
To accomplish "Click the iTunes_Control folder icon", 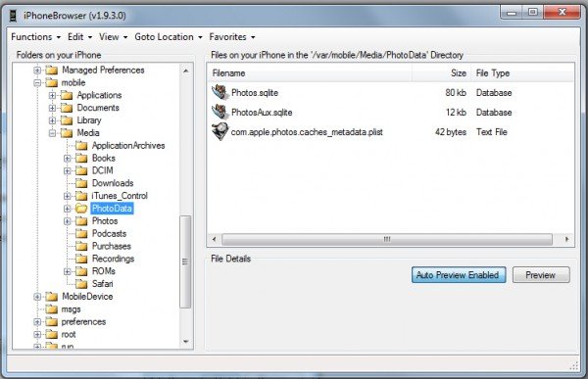I will pyautogui.click(x=81, y=196).
